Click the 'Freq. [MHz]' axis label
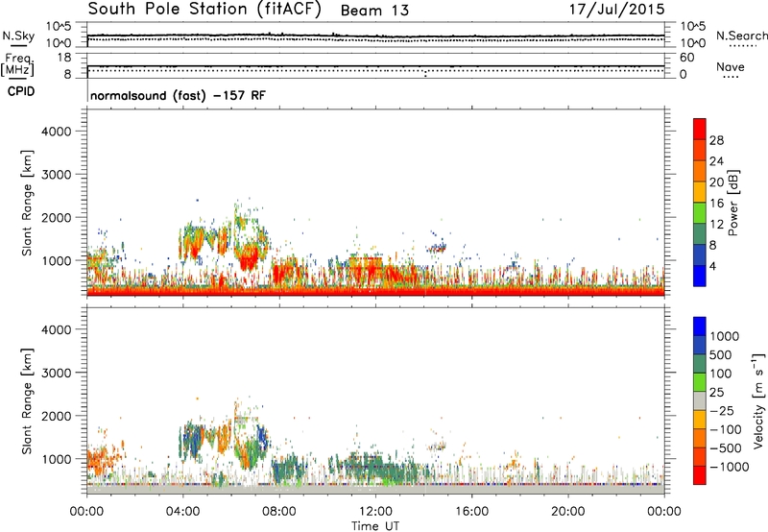This screenshot has height=532, width=768. tap(17, 64)
